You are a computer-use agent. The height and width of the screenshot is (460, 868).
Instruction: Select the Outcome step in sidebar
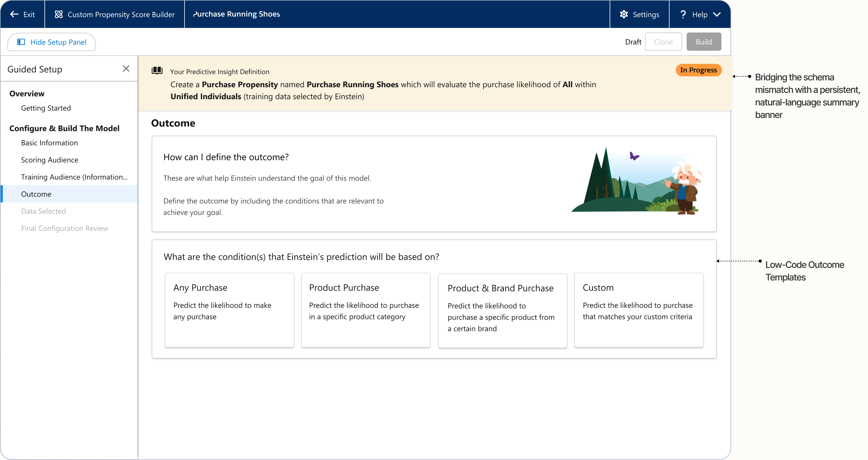[69, 194]
